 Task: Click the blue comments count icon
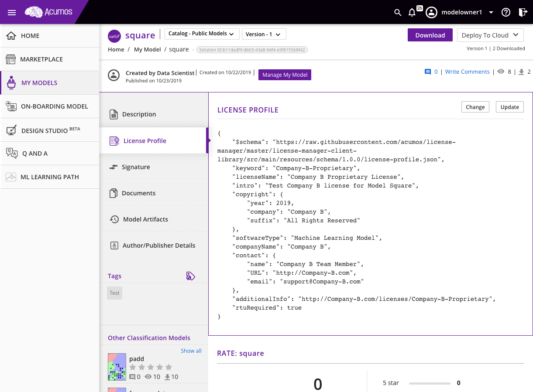(x=428, y=72)
